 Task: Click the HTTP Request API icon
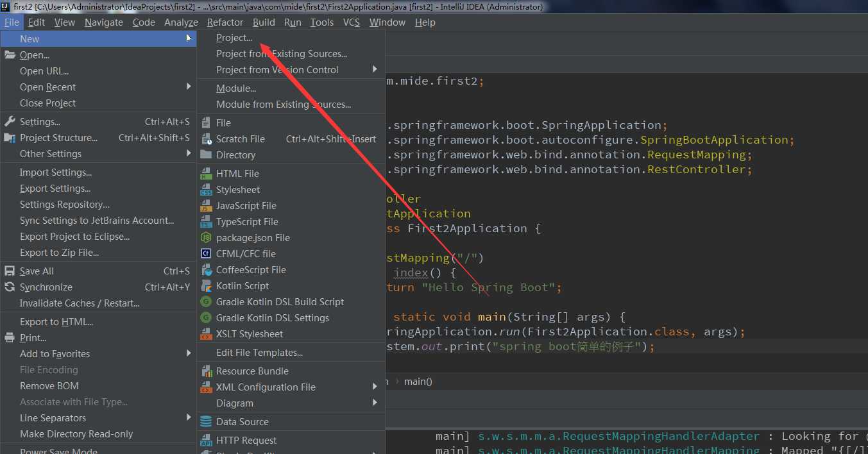coord(206,441)
